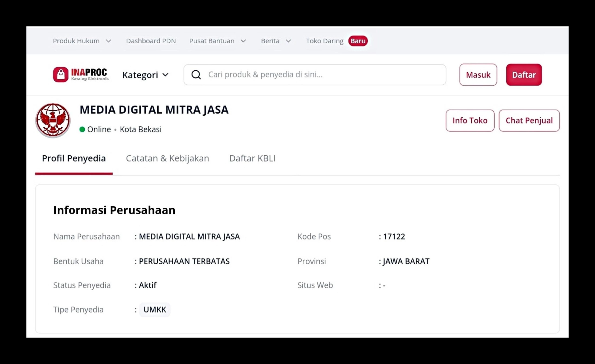Start Chat Penjual with seller
The height and width of the screenshot is (364, 595).
coord(529,121)
